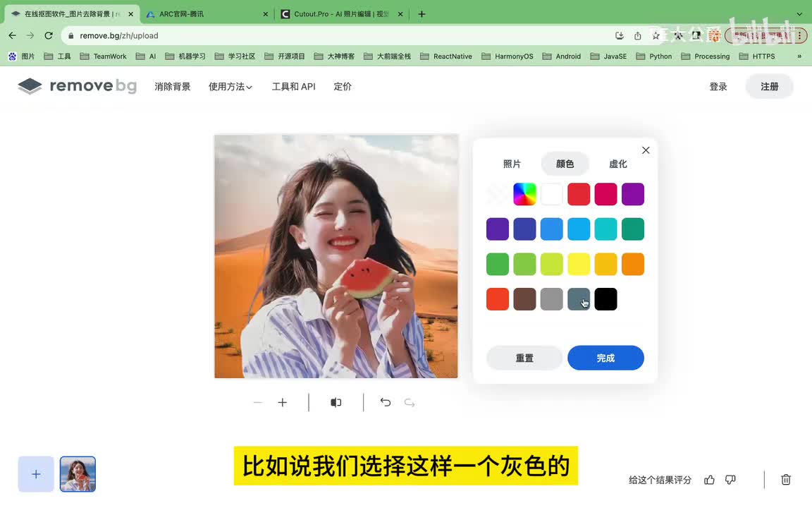Viewport: 812px width, 508px height.
Task: Click the zoom out minus icon
Action: pos(258,402)
